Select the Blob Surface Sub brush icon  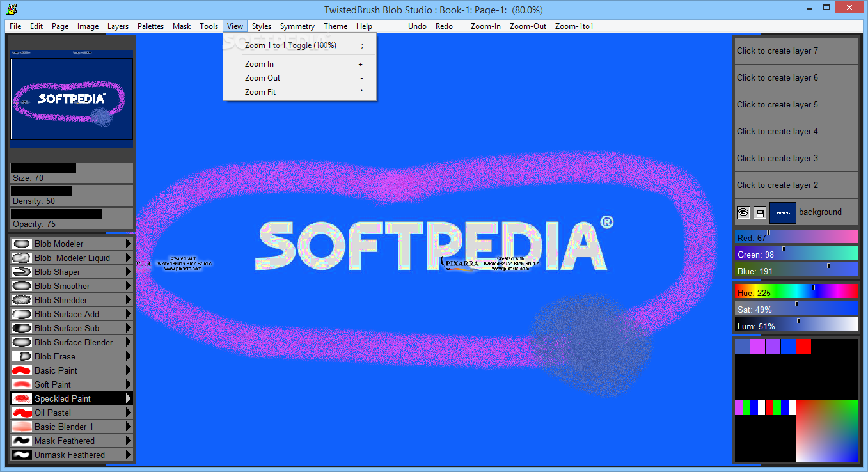coord(22,328)
